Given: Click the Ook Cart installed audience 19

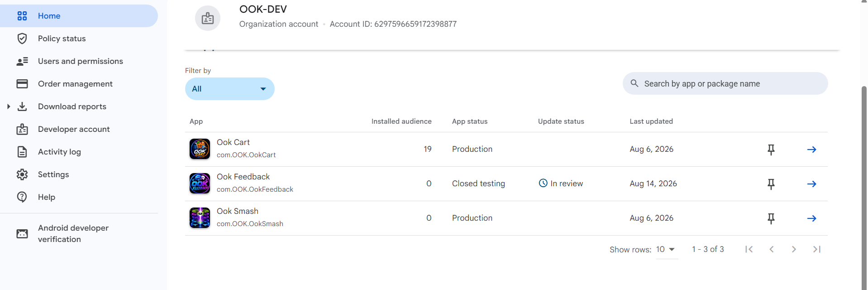Looking at the screenshot, I should click(428, 149).
